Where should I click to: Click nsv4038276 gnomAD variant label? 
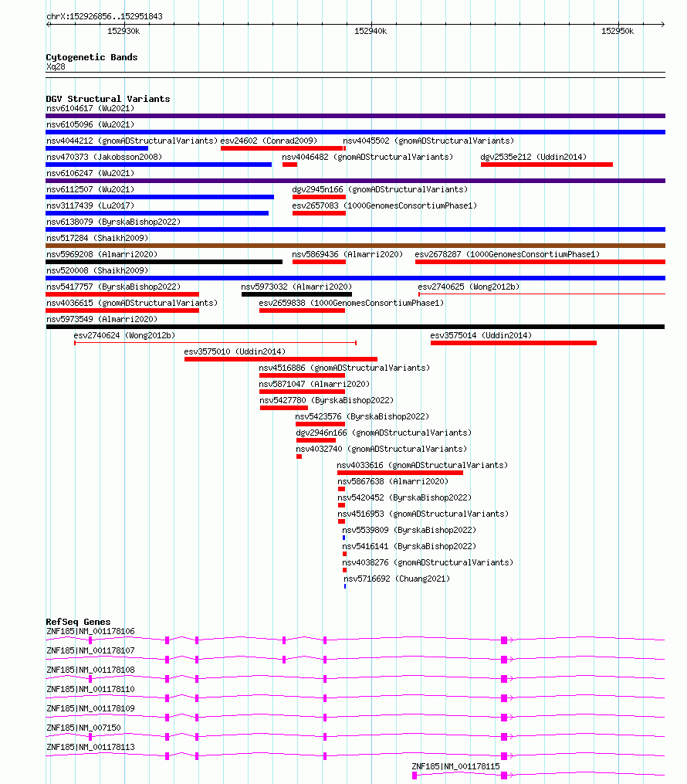tap(428, 562)
